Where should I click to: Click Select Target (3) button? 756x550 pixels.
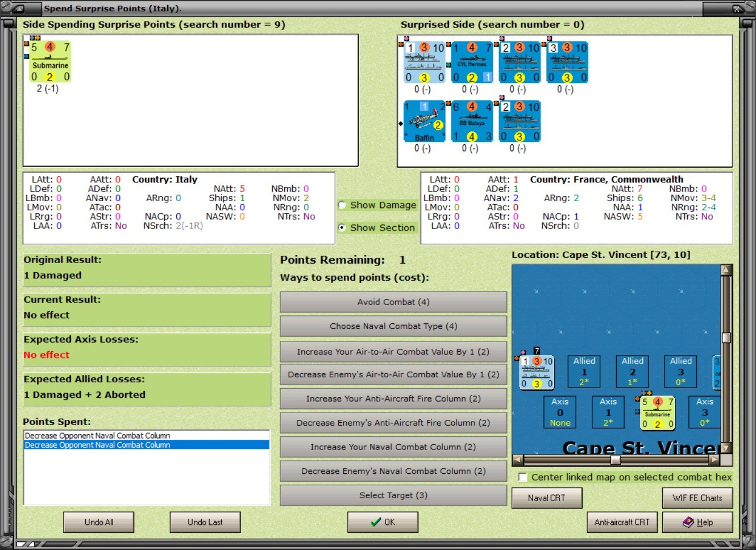[393, 495]
